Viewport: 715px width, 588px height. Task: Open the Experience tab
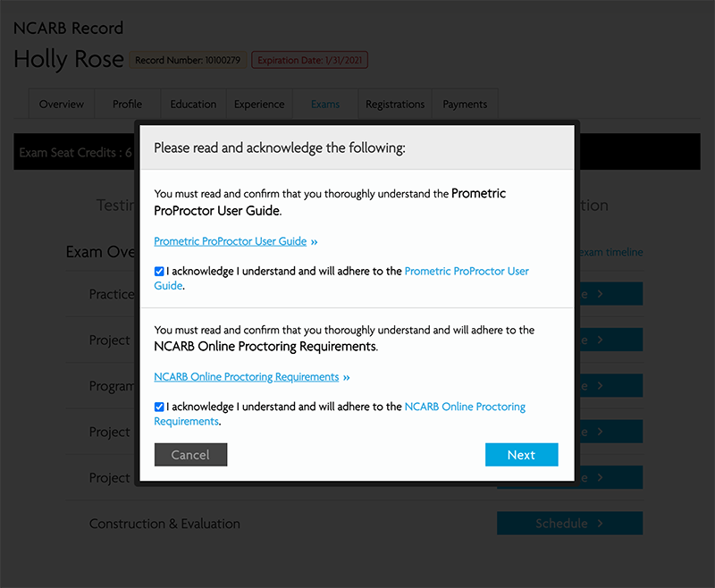click(259, 105)
